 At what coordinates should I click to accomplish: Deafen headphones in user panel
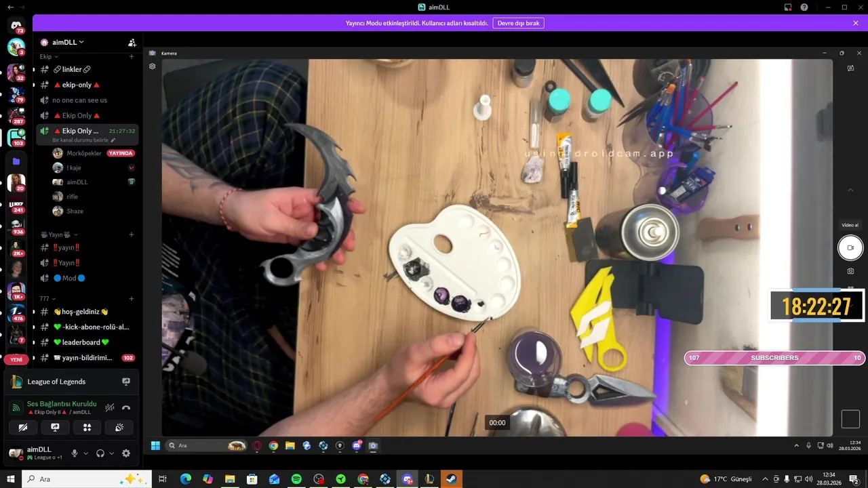point(100,453)
